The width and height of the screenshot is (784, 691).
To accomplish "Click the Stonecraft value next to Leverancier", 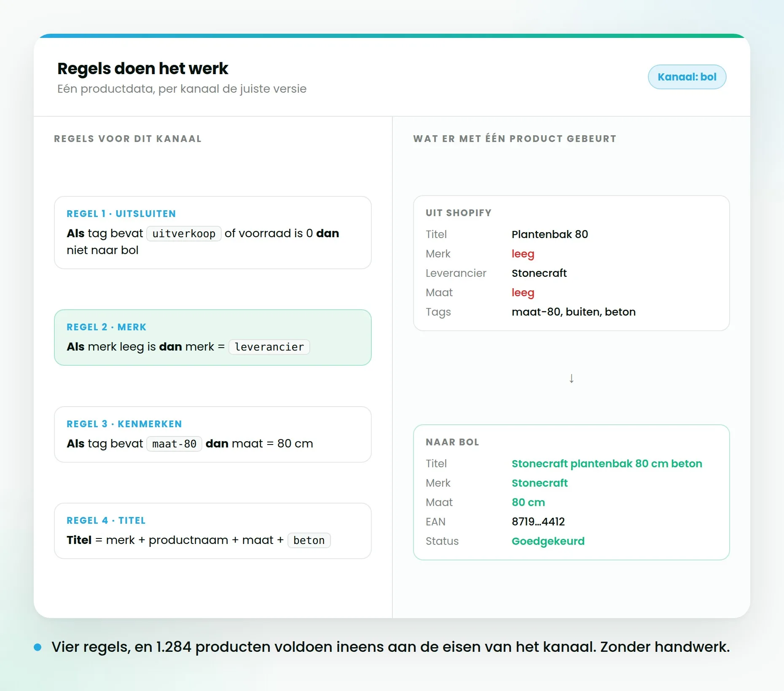I will (x=539, y=273).
